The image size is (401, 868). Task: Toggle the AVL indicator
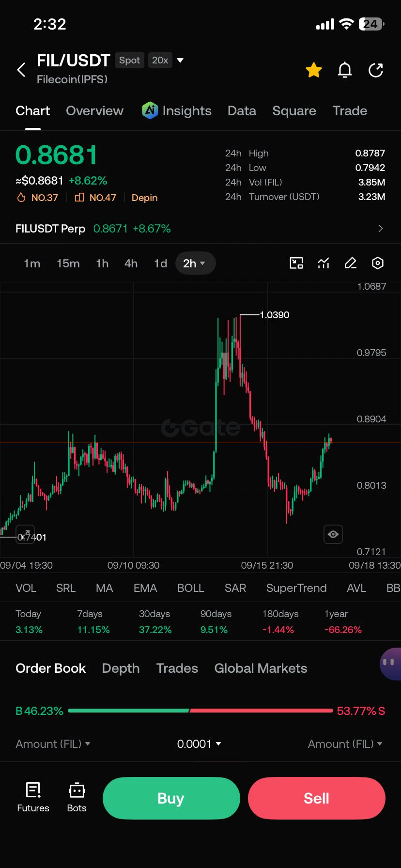coord(356,588)
